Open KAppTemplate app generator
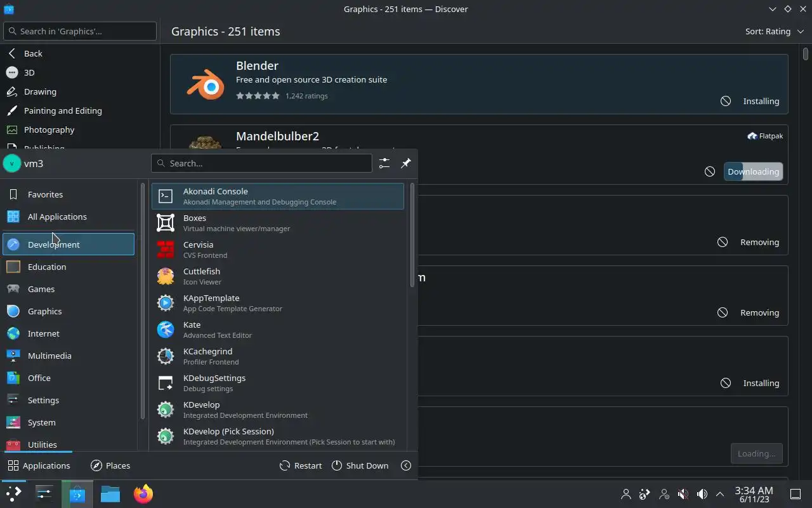 click(277, 303)
